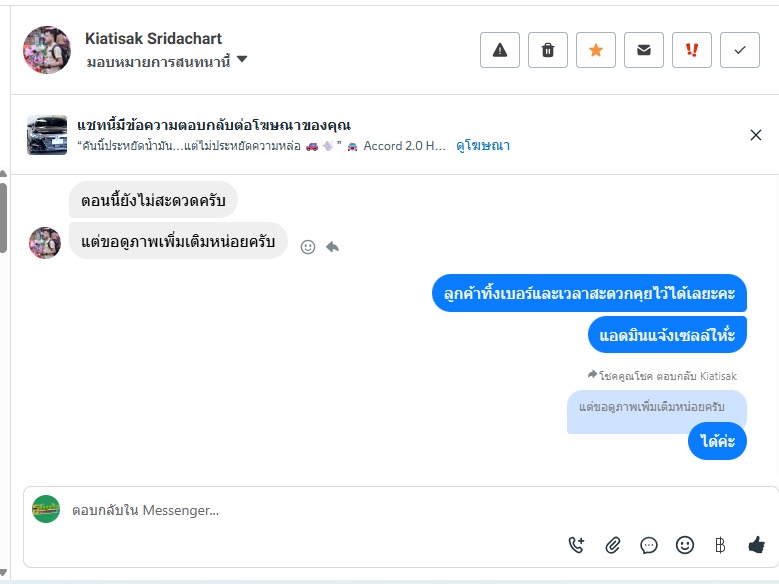Flag conversation with red exclamation icon
Image resolution: width=779 pixels, height=584 pixels.
pos(692,50)
